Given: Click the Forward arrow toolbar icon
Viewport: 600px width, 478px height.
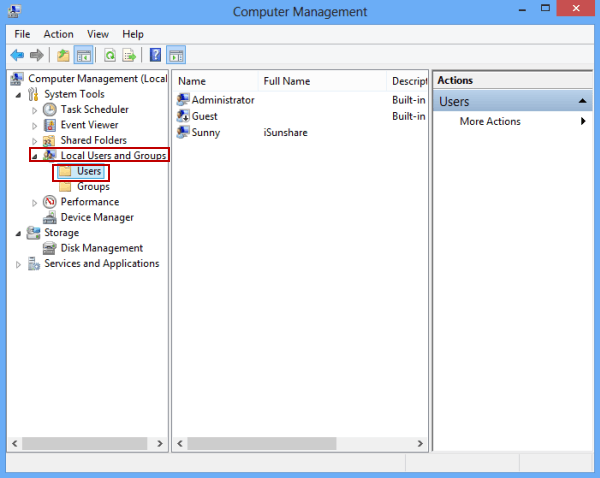Looking at the screenshot, I should [x=37, y=55].
